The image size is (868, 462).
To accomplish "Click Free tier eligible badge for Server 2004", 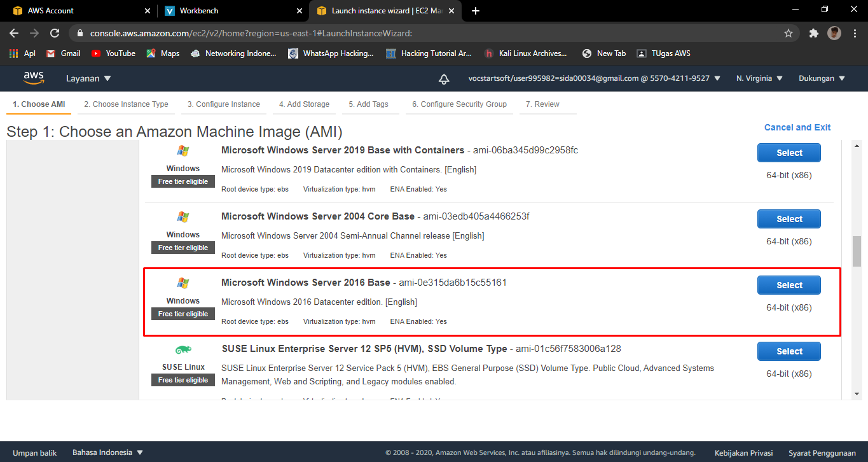I will point(183,248).
